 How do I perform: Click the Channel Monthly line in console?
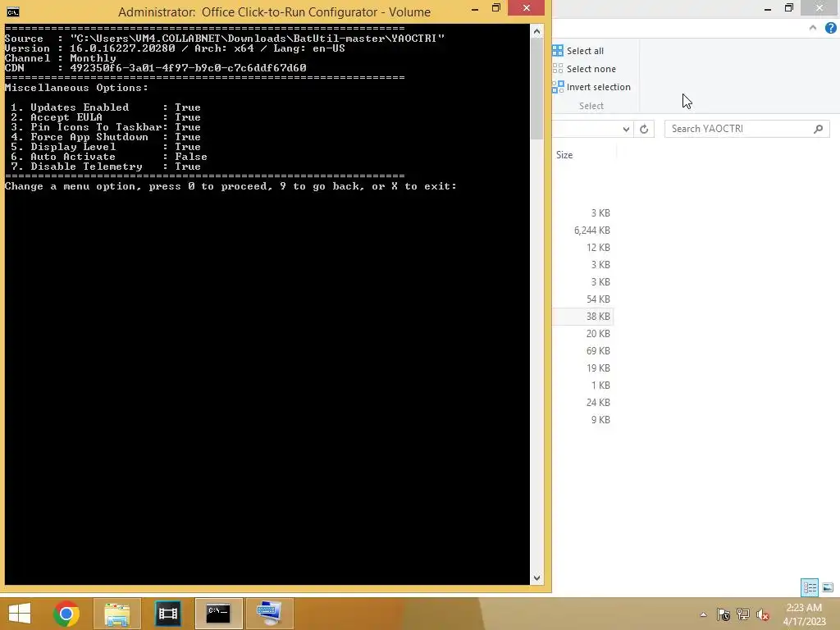point(60,58)
